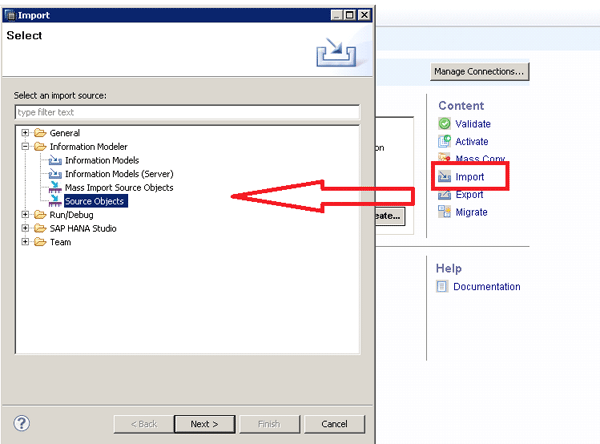Click the Export icon in Content panel
600x444 pixels.
tap(444, 194)
